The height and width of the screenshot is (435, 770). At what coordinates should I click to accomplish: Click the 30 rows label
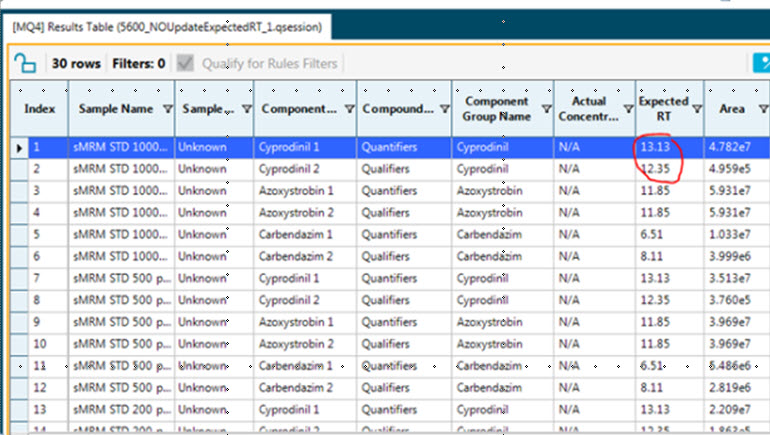(76, 63)
